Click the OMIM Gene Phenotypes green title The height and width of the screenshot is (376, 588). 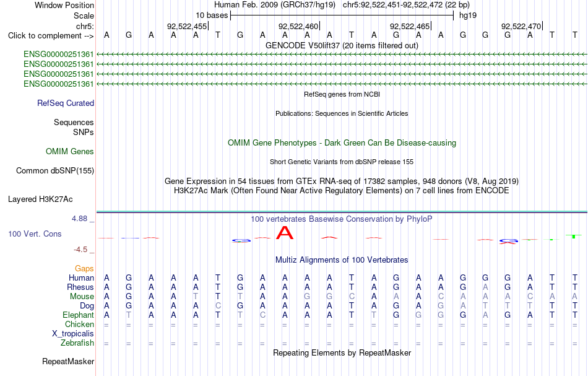pyautogui.click(x=342, y=142)
